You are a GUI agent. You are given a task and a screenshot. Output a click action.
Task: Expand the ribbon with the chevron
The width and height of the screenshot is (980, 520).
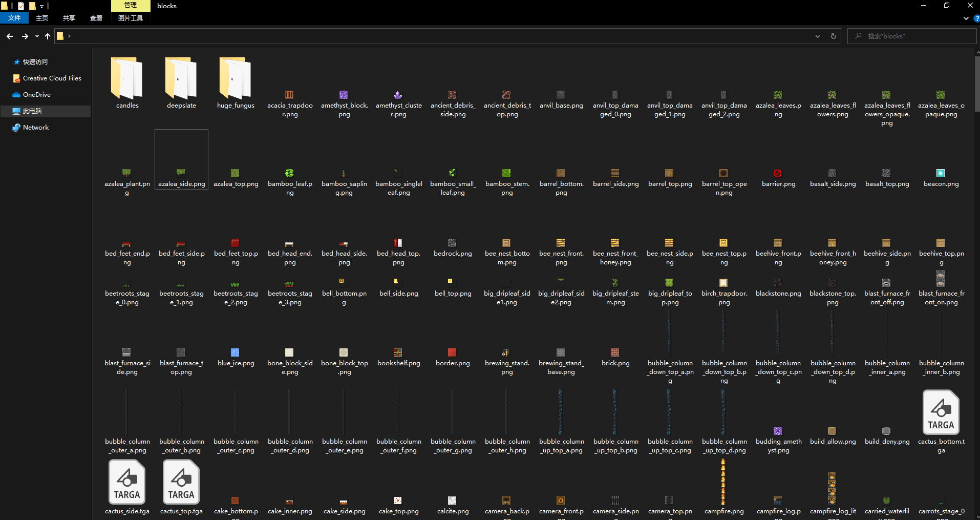tap(966, 18)
